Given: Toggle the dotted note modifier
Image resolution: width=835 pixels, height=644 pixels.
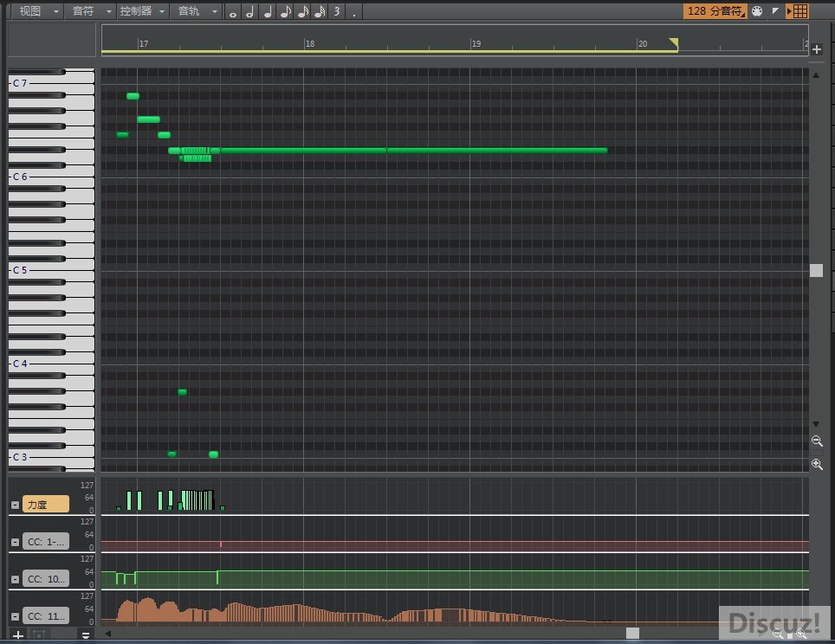Looking at the screenshot, I should click(354, 12).
